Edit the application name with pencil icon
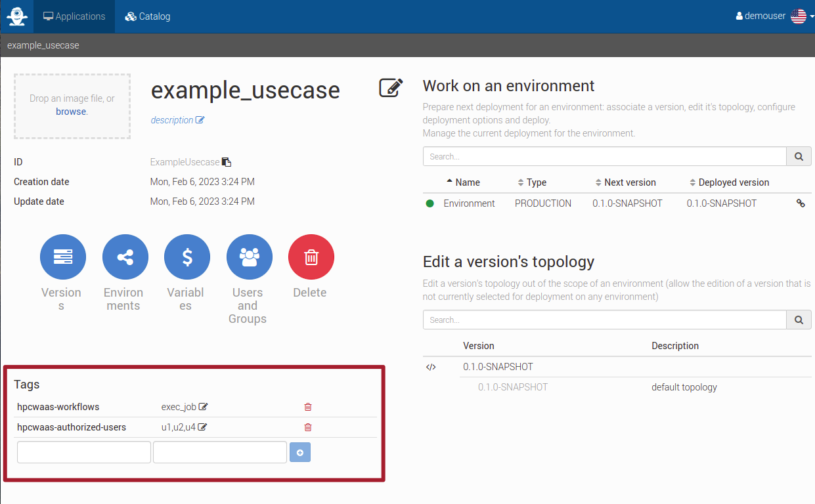815x504 pixels. coord(391,88)
